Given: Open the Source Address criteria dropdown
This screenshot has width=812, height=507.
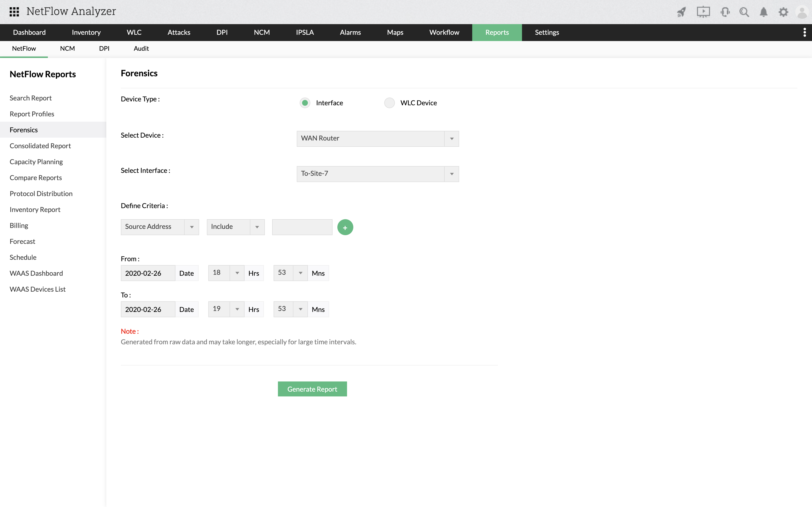Looking at the screenshot, I should click(160, 227).
